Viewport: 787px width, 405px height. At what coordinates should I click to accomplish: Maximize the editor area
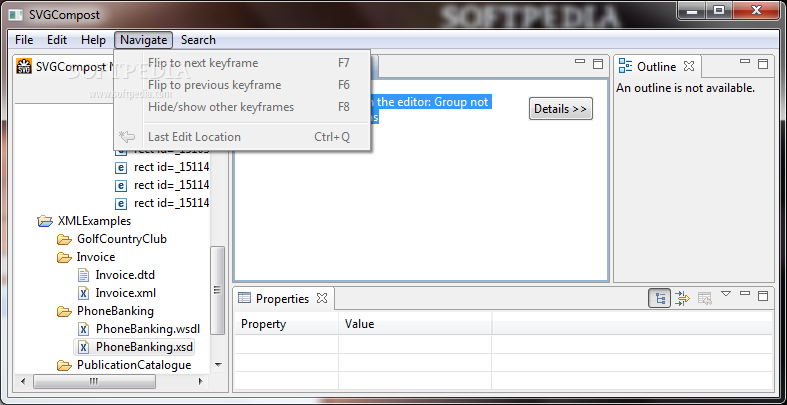point(598,64)
